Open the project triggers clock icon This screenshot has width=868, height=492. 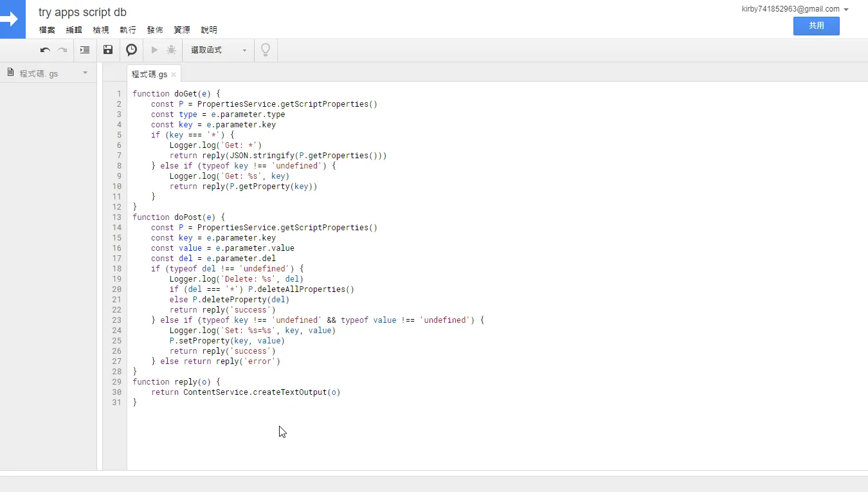[131, 50]
